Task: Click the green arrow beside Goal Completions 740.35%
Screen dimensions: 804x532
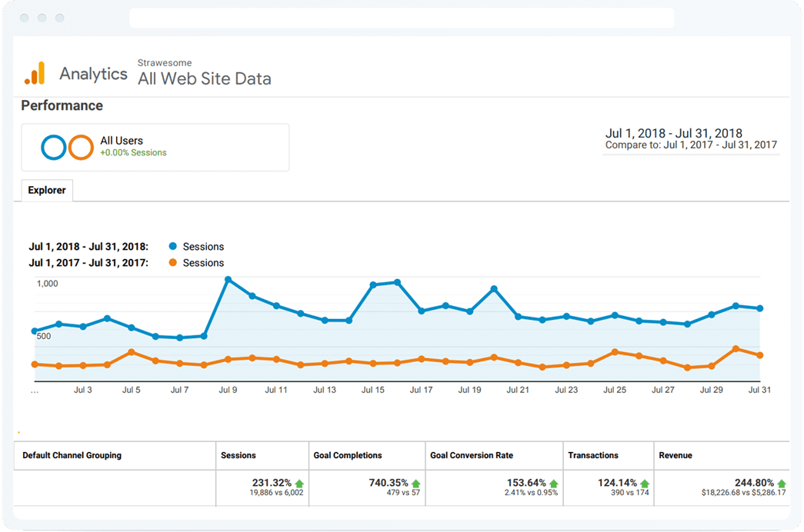Action: pyautogui.click(x=414, y=484)
